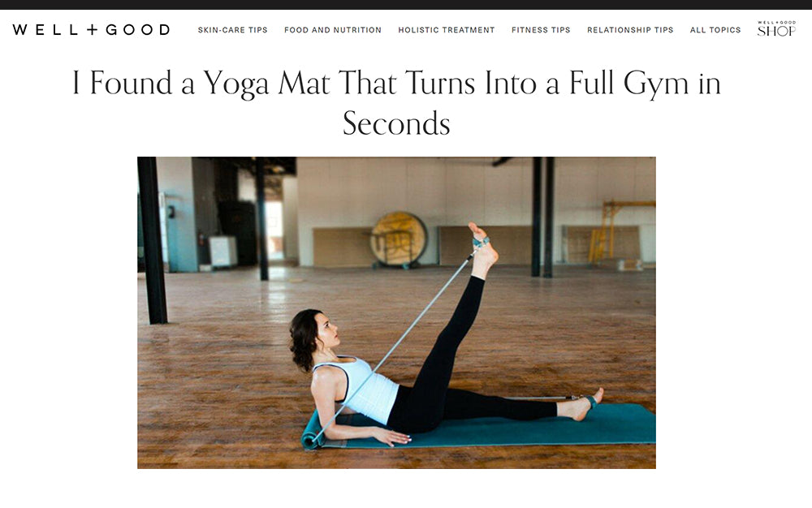
Task: Click the yoga mat article headline
Action: (397, 102)
